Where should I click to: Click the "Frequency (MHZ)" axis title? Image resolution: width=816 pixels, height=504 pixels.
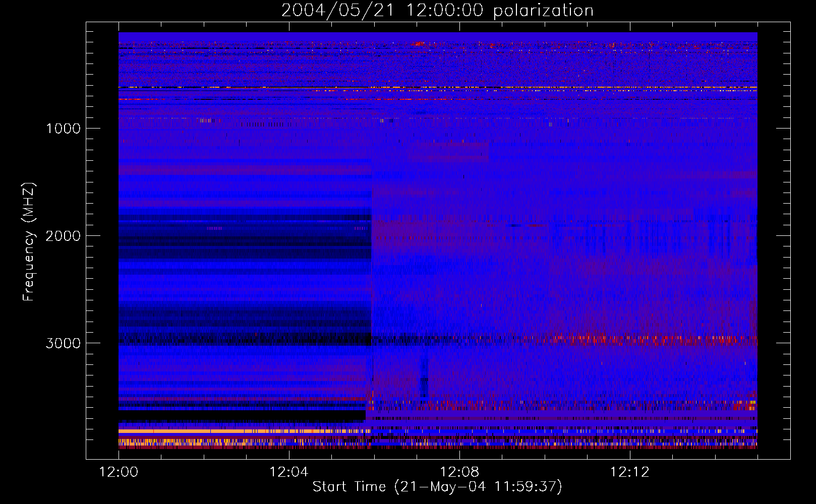tap(29, 242)
